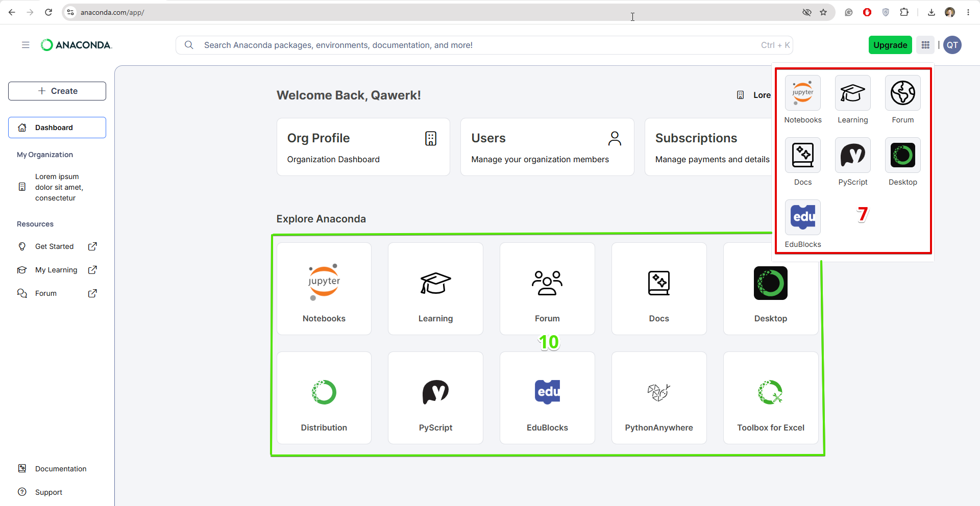
Task: Open the Org Profile card
Action: (x=363, y=147)
